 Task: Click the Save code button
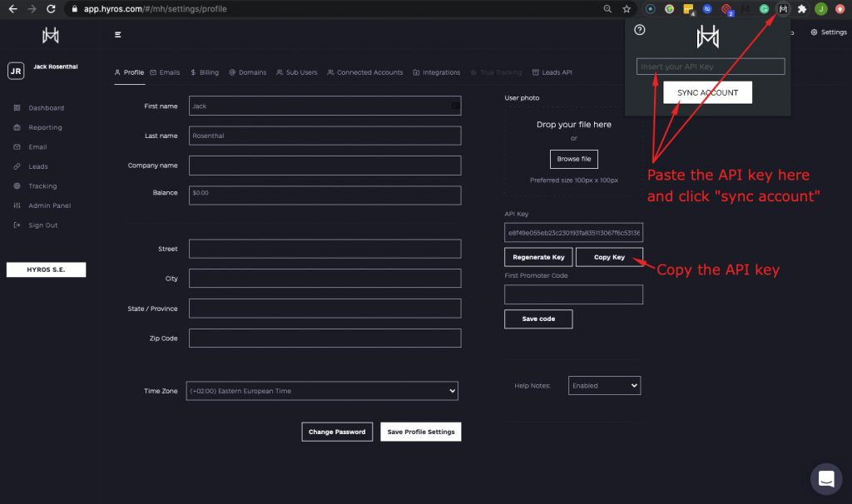(538, 319)
